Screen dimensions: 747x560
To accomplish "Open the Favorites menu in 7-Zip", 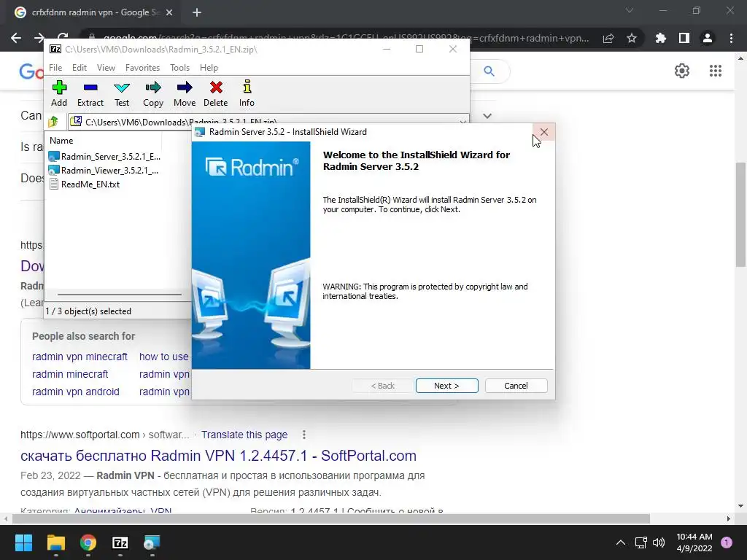I will (142, 68).
